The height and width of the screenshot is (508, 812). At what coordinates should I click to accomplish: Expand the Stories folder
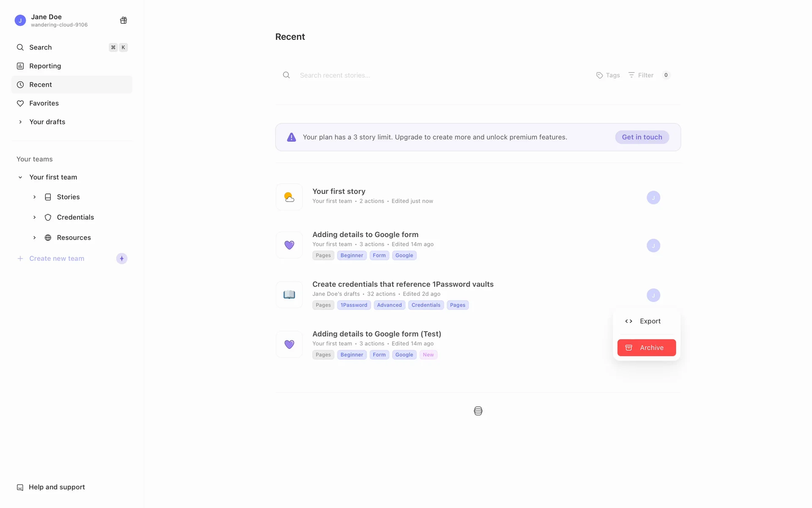click(x=35, y=197)
